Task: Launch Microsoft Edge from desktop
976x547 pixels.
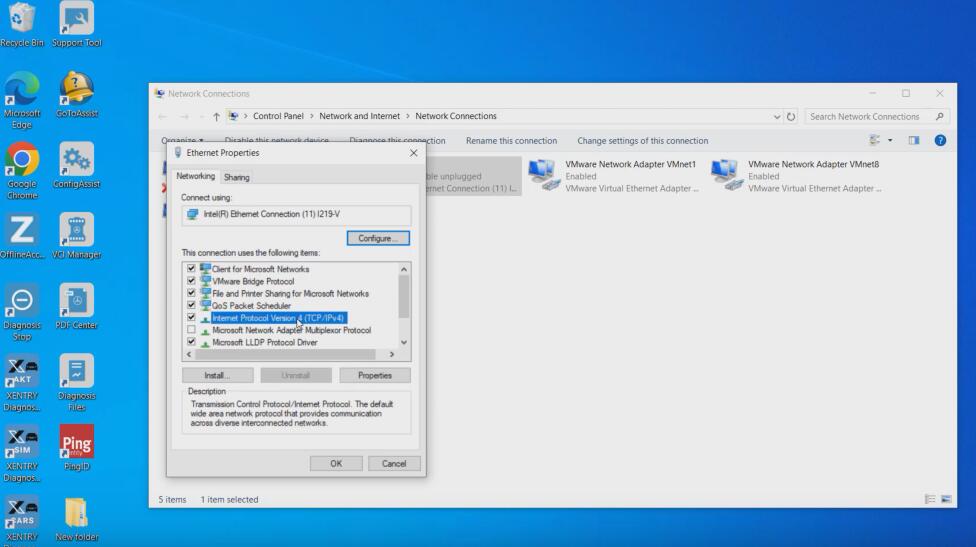Action: click(x=22, y=100)
